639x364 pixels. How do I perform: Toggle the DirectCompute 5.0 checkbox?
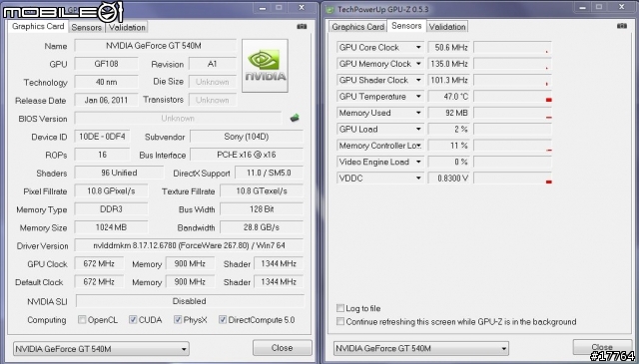[222, 319]
